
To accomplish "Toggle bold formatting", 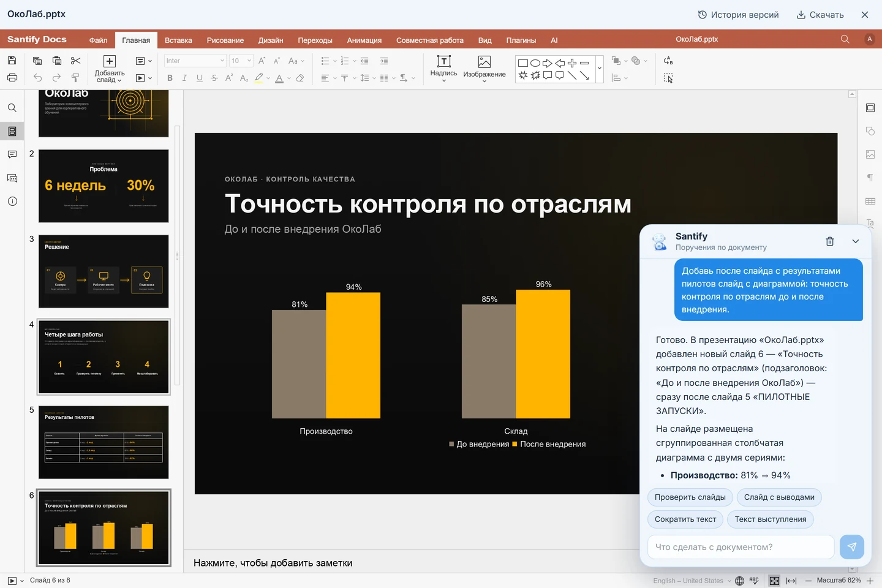I will tap(170, 78).
